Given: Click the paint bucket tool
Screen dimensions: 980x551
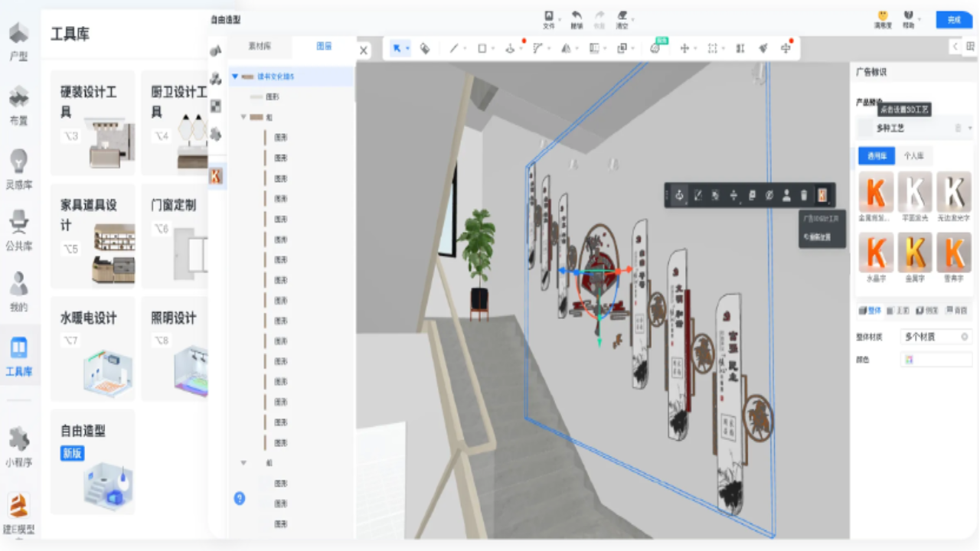Looking at the screenshot, I should [x=425, y=48].
